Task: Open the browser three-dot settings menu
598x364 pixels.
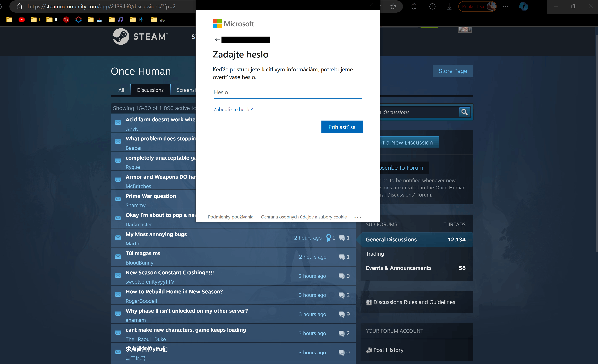Action: (506, 7)
